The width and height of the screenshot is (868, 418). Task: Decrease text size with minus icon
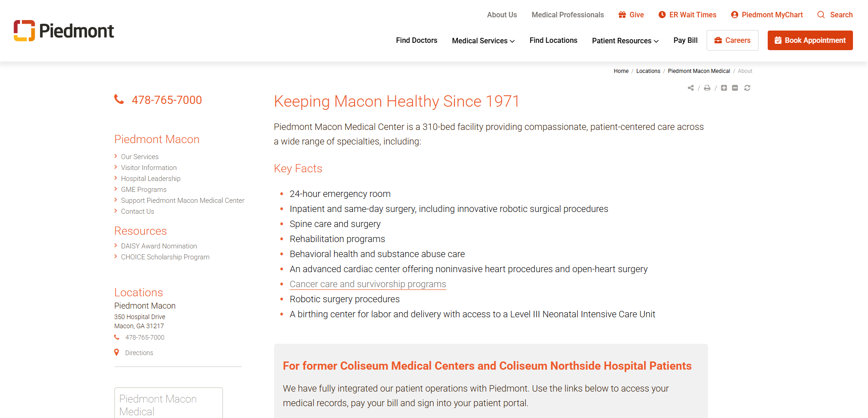(x=735, y=88)
